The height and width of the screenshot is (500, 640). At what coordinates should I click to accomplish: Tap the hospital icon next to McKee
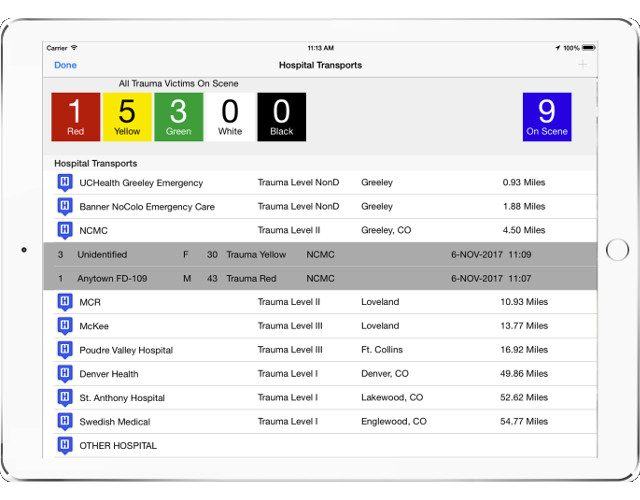(x=65, y=326)
